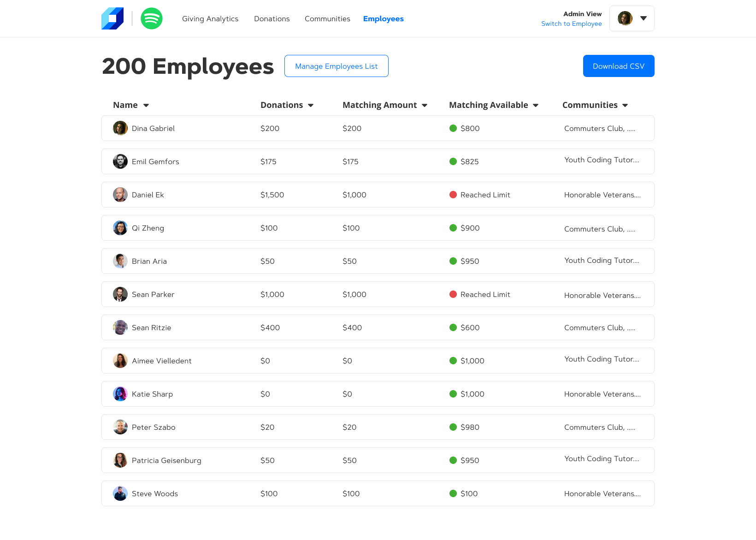This screenshot has height=540, width=756.
Task: Click Katie Sharp's Honorable Veterans communities
Action: (602, 394)
